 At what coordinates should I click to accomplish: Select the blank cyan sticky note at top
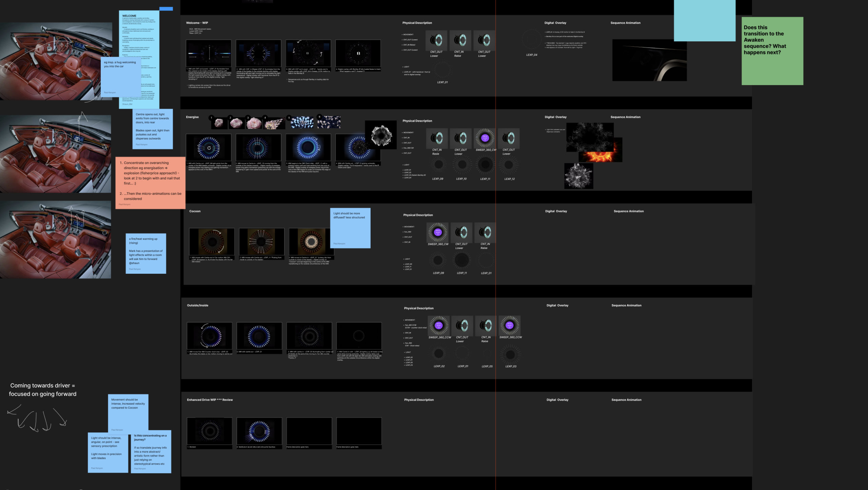(x=704, y=20)
